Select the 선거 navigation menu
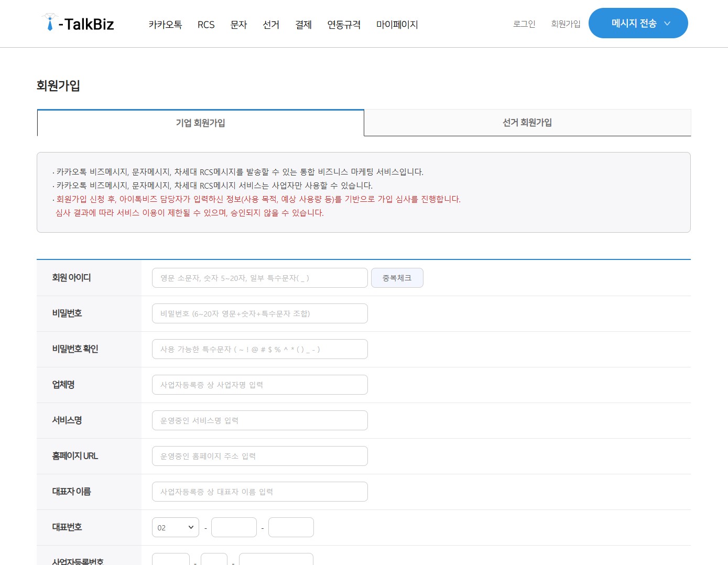This screenshot has width=728, height=565. (271, 25)
